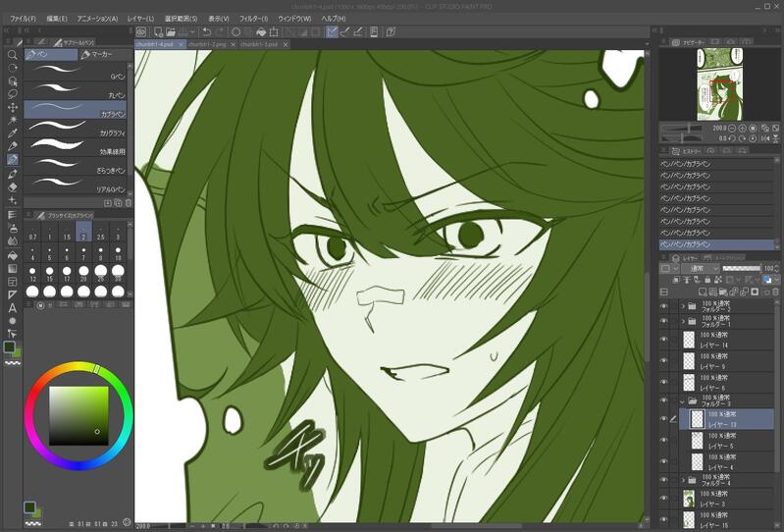Click the Undo arrow in the command bar

(x=206, y=32)
